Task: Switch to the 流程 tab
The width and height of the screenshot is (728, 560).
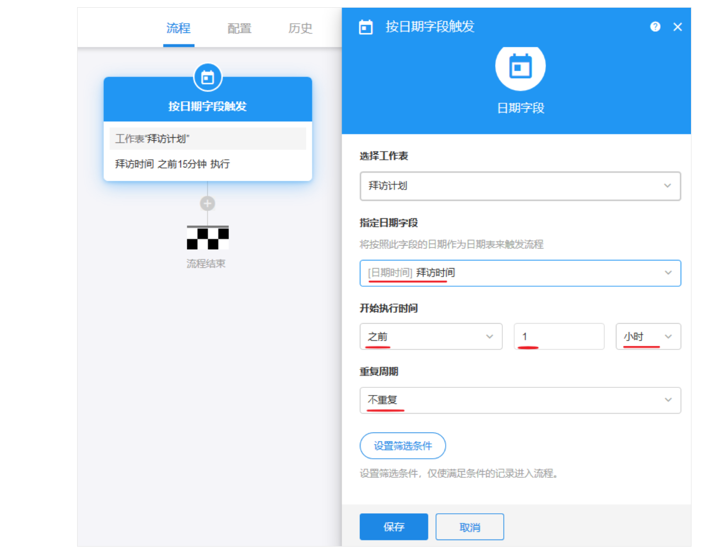Action: [178, 28]
